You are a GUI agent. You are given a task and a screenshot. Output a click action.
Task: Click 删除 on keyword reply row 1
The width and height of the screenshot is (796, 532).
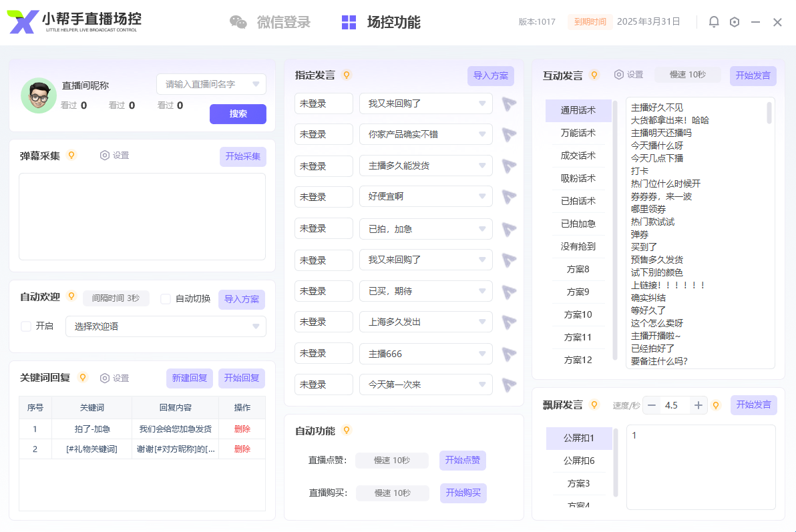pyautogui.click(x=243, y=430)
